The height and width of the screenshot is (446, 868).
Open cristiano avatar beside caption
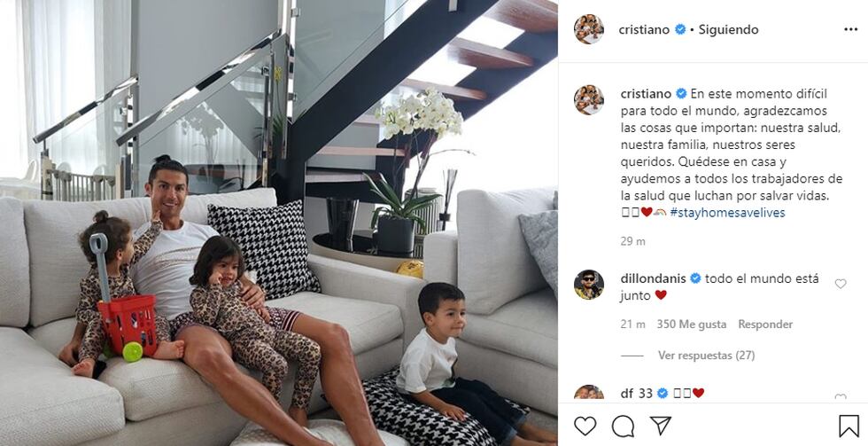pos(588,99)
